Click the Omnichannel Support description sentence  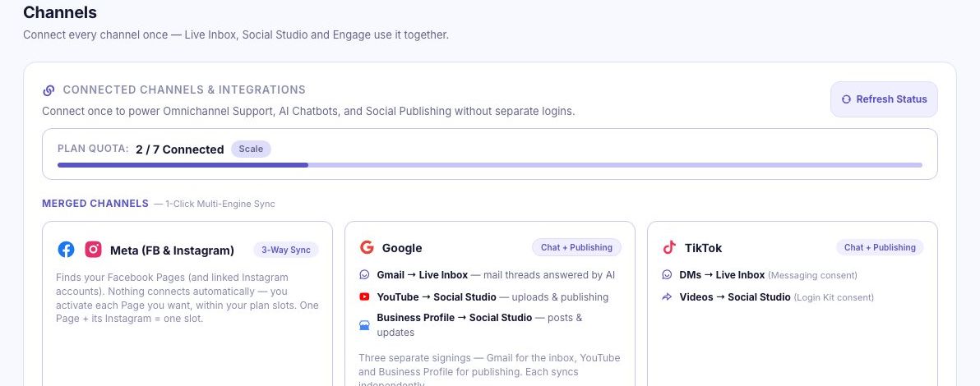pyautogui.click(x=308, y=112)
